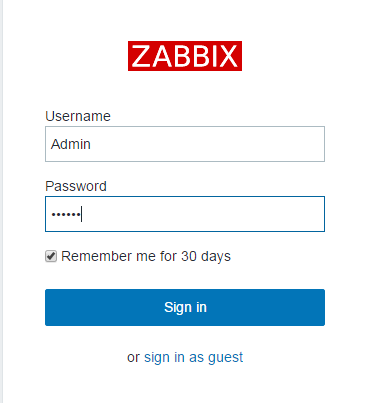Image resolution: width=367 pixels, height=403 pixels.
Task: Follow the 'sign in as guest' link
Action: [x=193, y=357]
